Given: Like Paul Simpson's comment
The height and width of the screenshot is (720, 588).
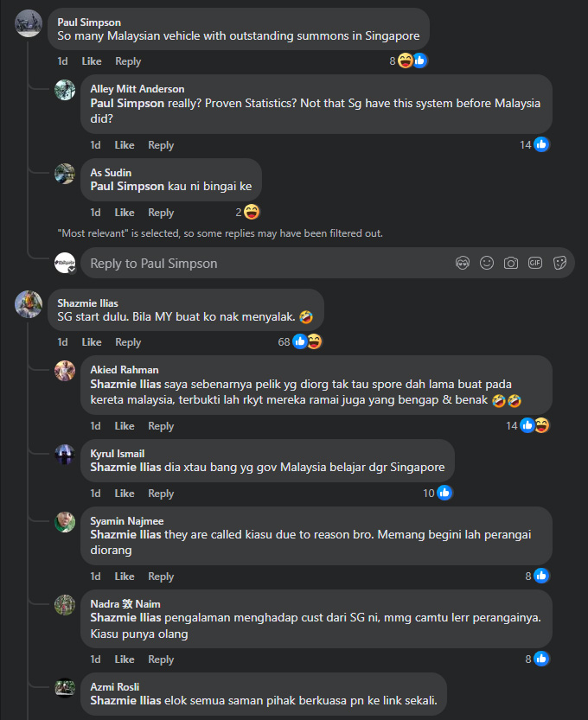Looking at the screenshot, I should coord(92,61).
